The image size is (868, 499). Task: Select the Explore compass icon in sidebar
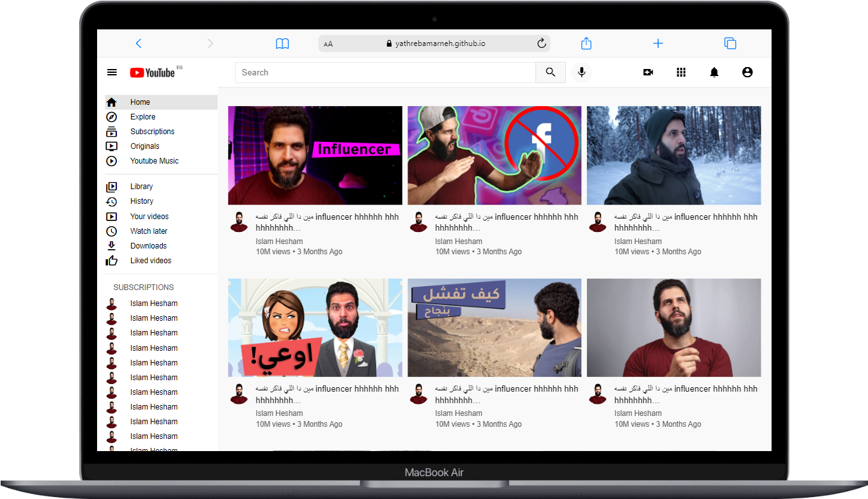[112, 116]
